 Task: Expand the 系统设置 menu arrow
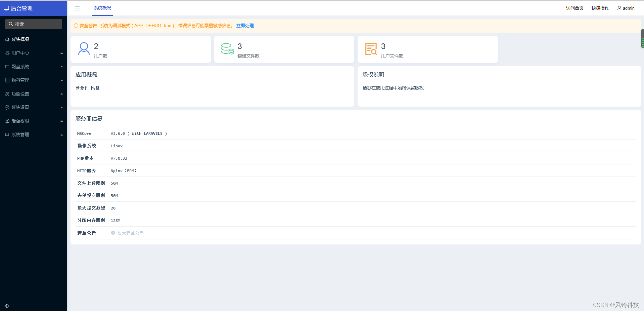coord(62,108)
